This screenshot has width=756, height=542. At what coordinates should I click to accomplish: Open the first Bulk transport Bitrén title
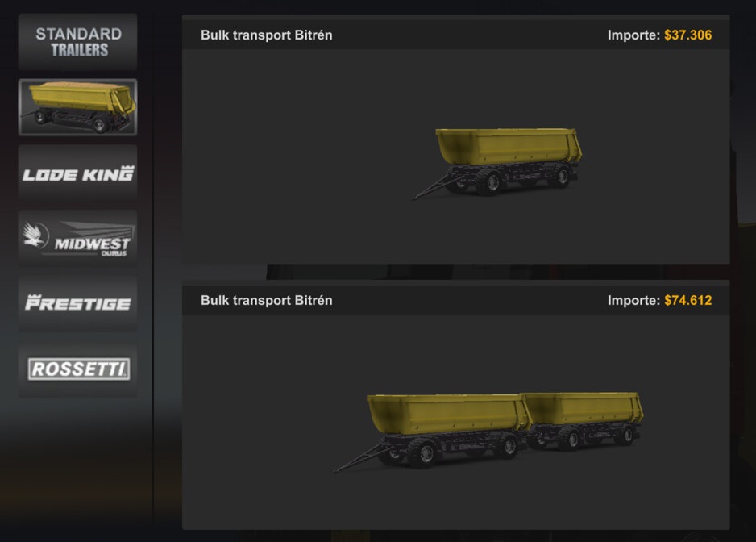(x=266, y=35)
